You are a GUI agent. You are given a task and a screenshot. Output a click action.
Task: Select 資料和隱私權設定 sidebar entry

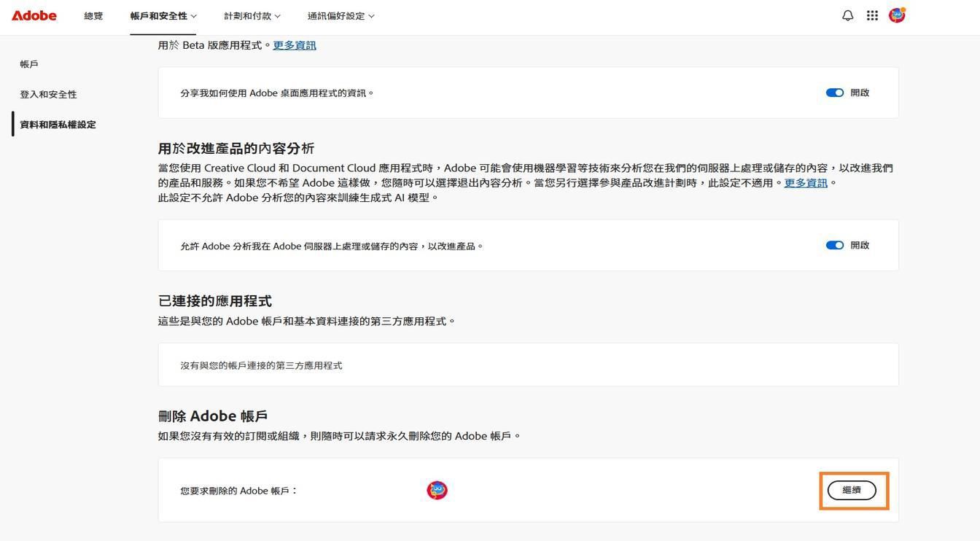(57, 124)
